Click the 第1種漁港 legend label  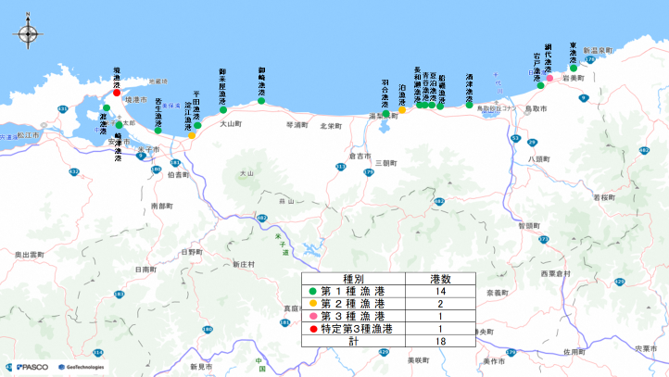[x=353, y=291]
